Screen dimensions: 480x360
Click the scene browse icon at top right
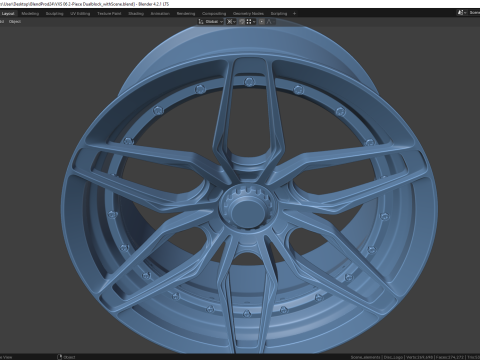462,13
